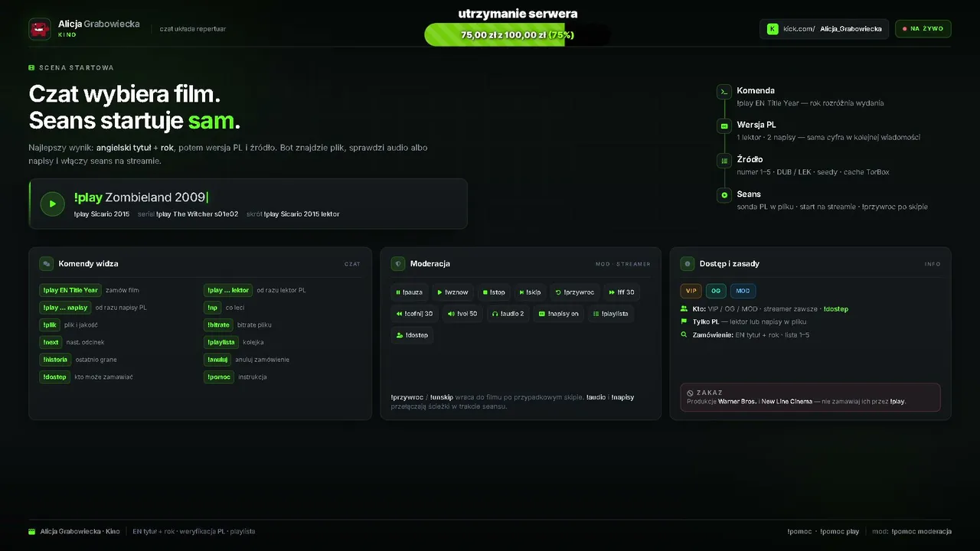This screenshot has height=551, width=980.
Task: Click the speaker icon on !vol 50
Action: coord(451,314)
